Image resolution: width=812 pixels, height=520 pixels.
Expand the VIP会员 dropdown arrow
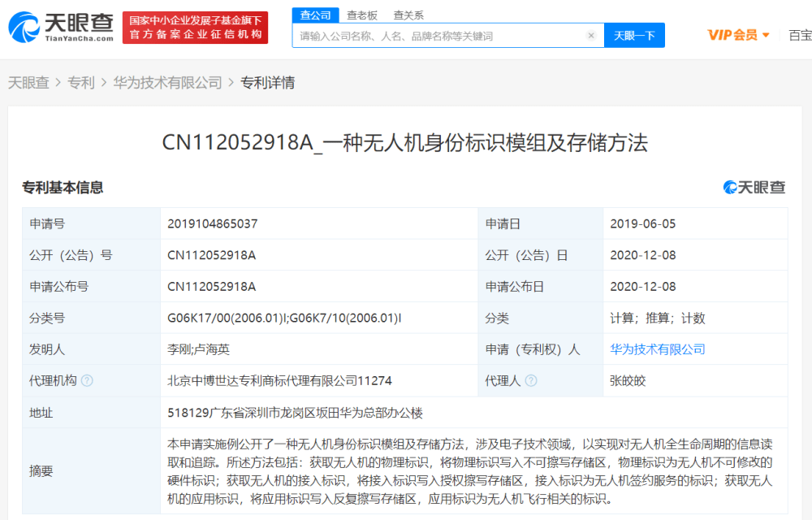pos(766,35)
